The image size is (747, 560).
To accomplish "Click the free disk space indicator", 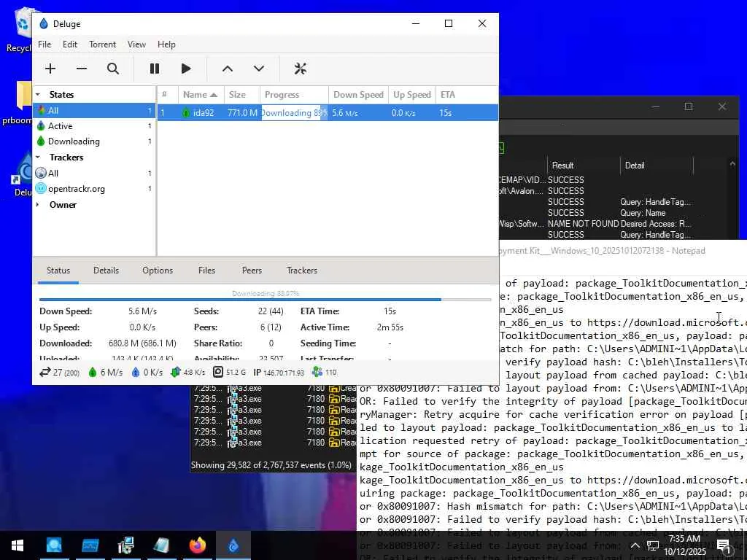I will [x=230, y=373].
